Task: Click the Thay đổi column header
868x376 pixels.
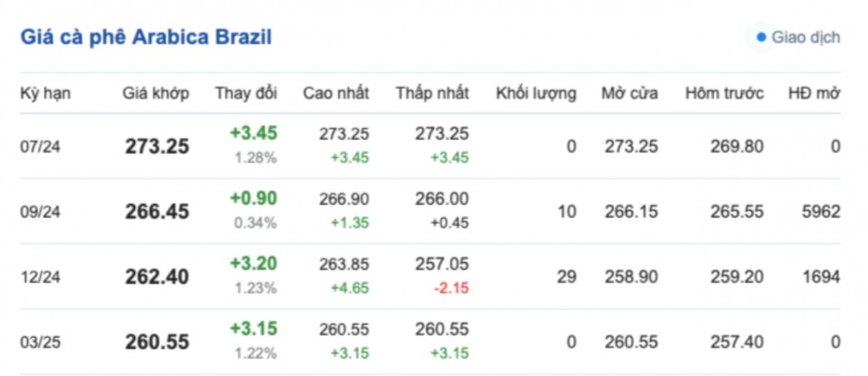Action: pos(246,94)
